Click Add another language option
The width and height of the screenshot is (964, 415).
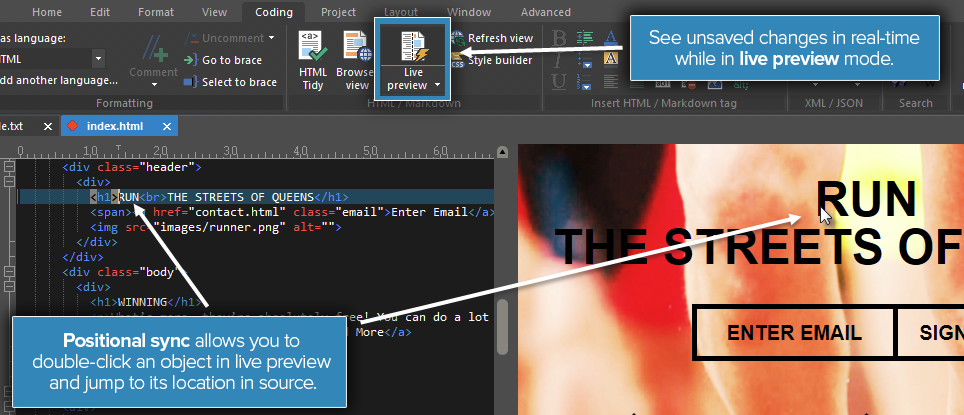[x=59, y=81]
